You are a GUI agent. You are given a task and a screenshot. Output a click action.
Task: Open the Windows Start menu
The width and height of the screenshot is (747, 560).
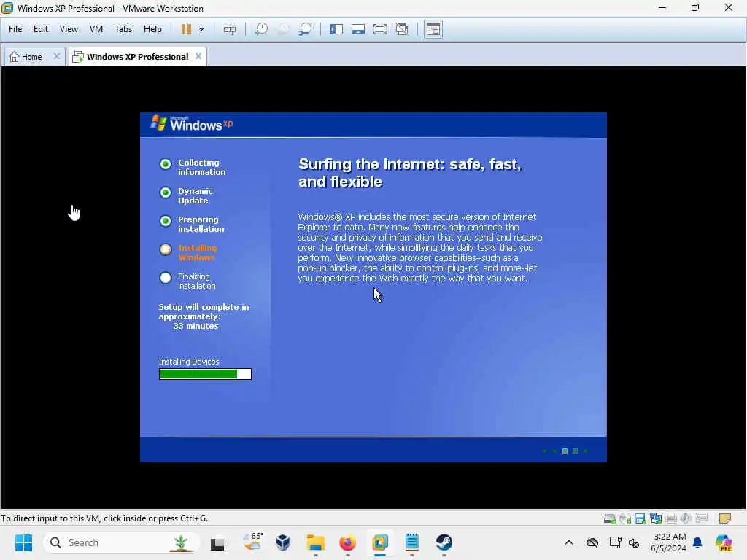(x=23, y=542)
